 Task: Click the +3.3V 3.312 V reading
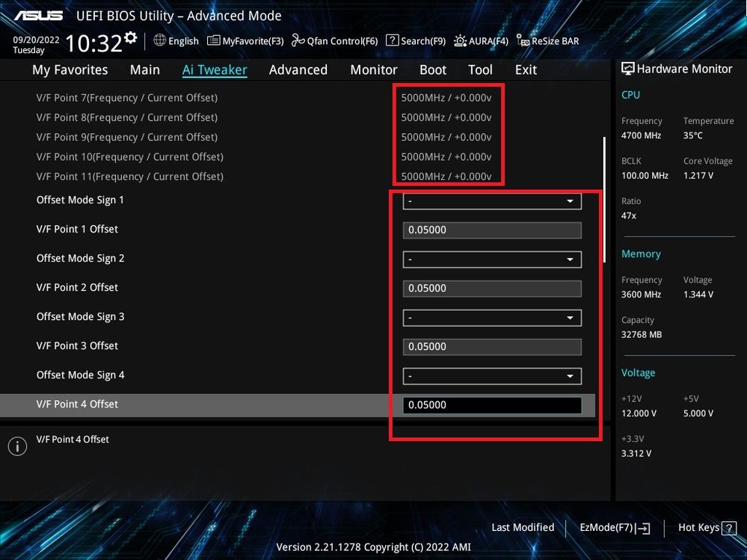pyautogui.click(x=636, y=454)
